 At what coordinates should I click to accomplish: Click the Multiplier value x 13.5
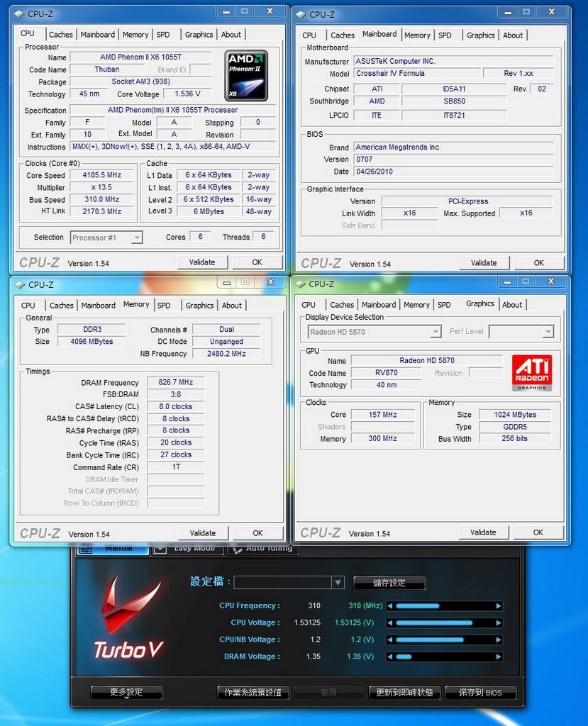[x=102, y=187]
